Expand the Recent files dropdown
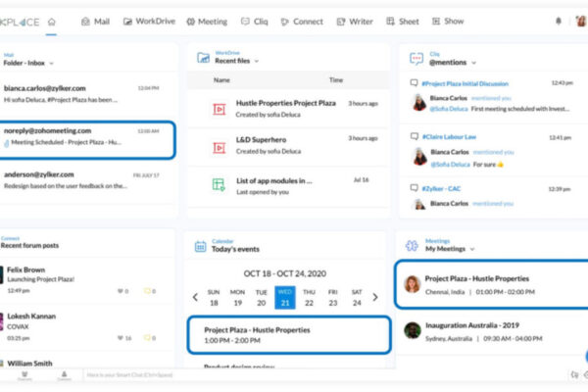The image size is (588, 392). (x=257, y=61)
